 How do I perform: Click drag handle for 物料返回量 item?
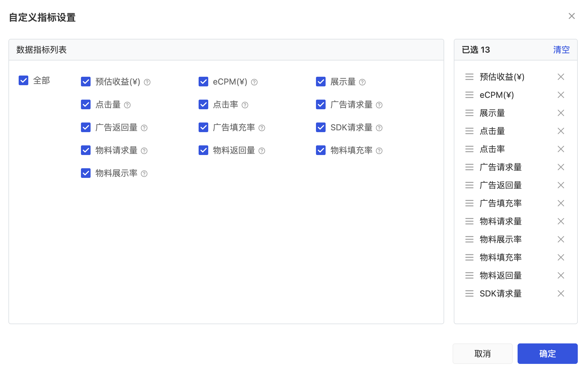tap(469, 276)
